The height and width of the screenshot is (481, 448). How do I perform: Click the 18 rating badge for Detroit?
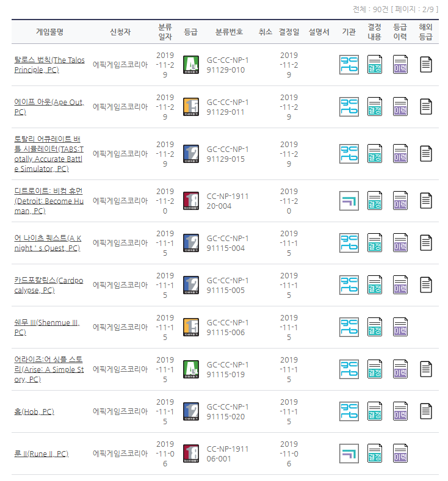(x=190, y=201)
